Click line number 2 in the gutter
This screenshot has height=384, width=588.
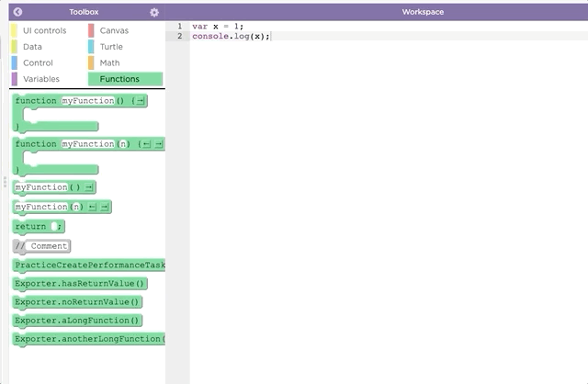(x=180, y=36)
